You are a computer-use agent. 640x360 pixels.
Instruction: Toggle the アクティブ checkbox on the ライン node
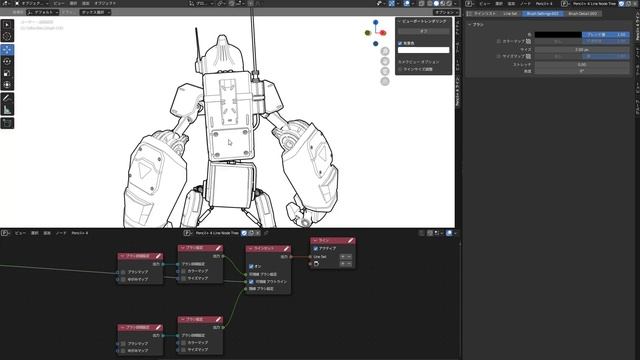tap(316, 248)
